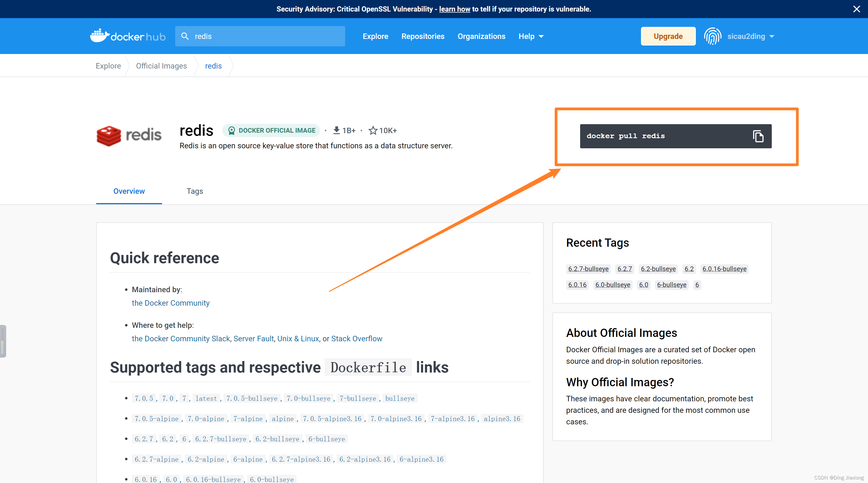The image size is (868, 483).
Task: Click the 6.2 recent tag
Action: [x=689, y=269]
